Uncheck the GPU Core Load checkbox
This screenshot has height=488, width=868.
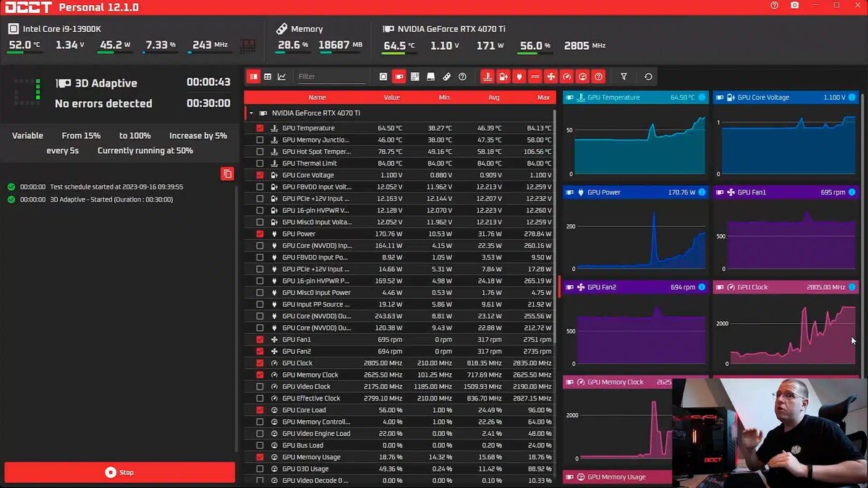tap(260, 410)
